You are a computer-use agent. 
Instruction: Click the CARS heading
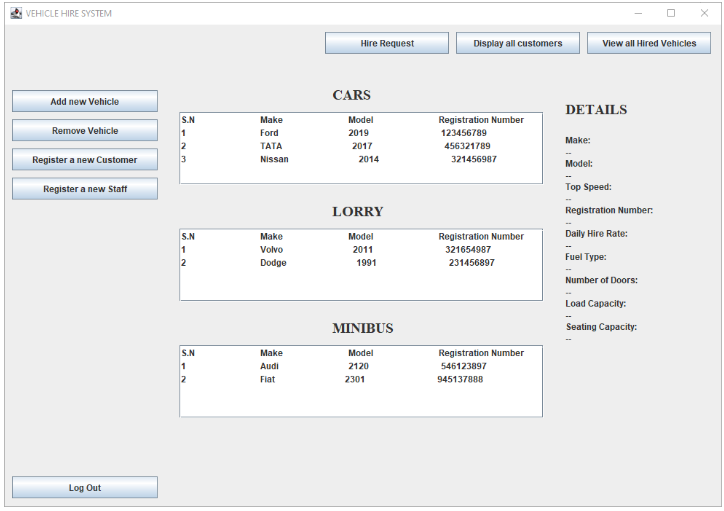(351, 95)
